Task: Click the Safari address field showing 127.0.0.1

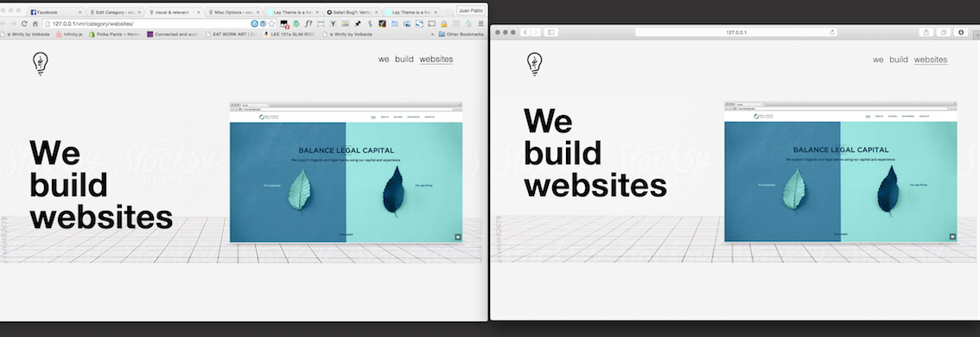Action: pos(736,32)
